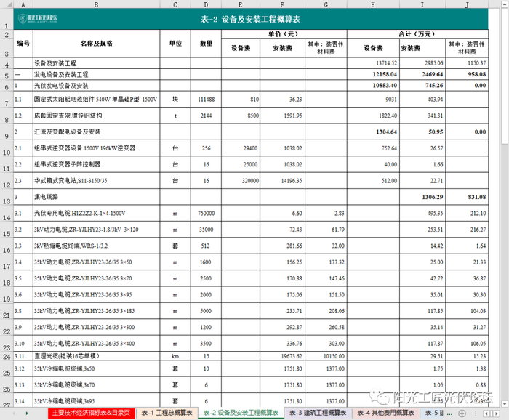Select row 7 header

point(7,100)
